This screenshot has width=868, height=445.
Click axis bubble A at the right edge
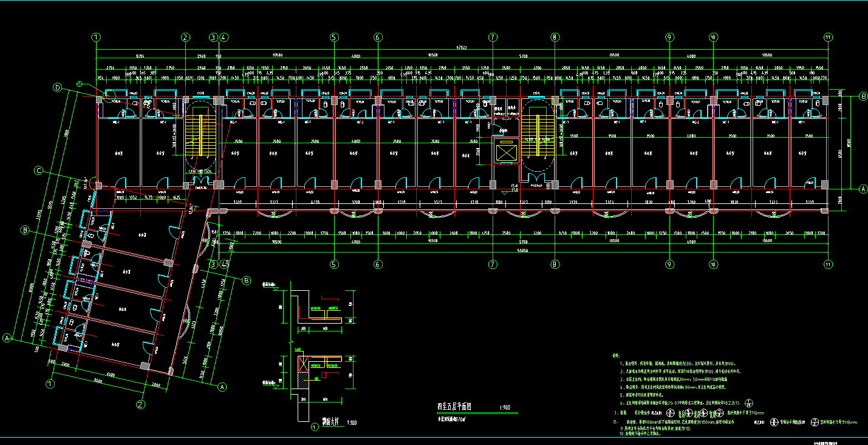pos(863,189)
